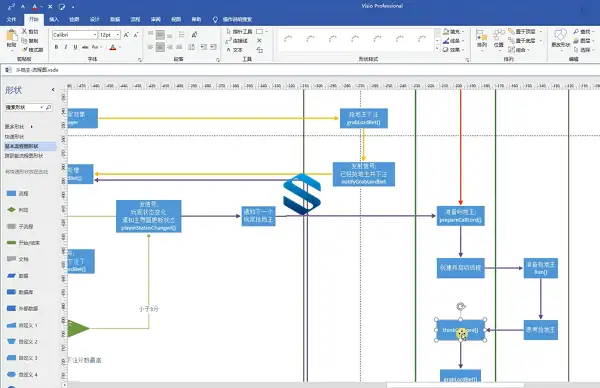Click the rotation handle above selected shape
Screen dimensions: 600x388
pyautogui.click(x=461, y=306)
